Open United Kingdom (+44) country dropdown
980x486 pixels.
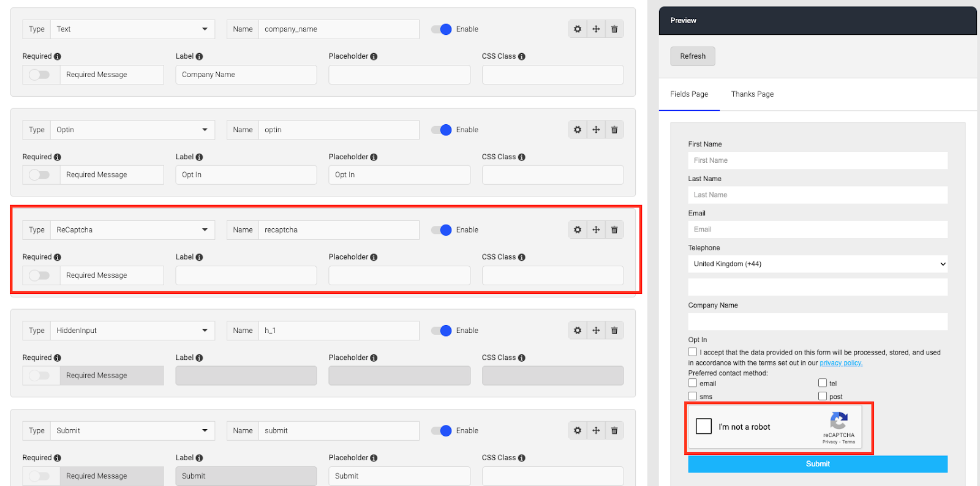(818, 264)
